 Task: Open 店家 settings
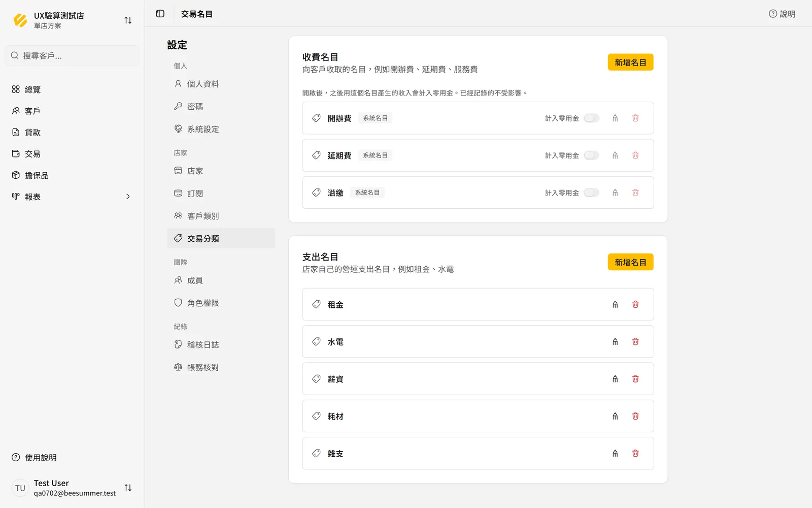(x=221, y=171)
